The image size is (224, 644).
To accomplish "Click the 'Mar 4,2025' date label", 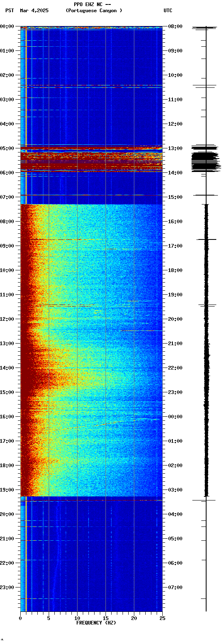I will click(34, 11).
